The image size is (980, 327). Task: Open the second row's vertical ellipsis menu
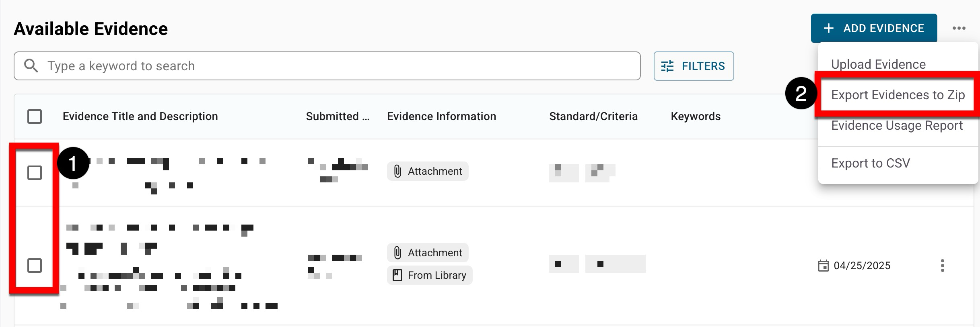tap(942, 266)
